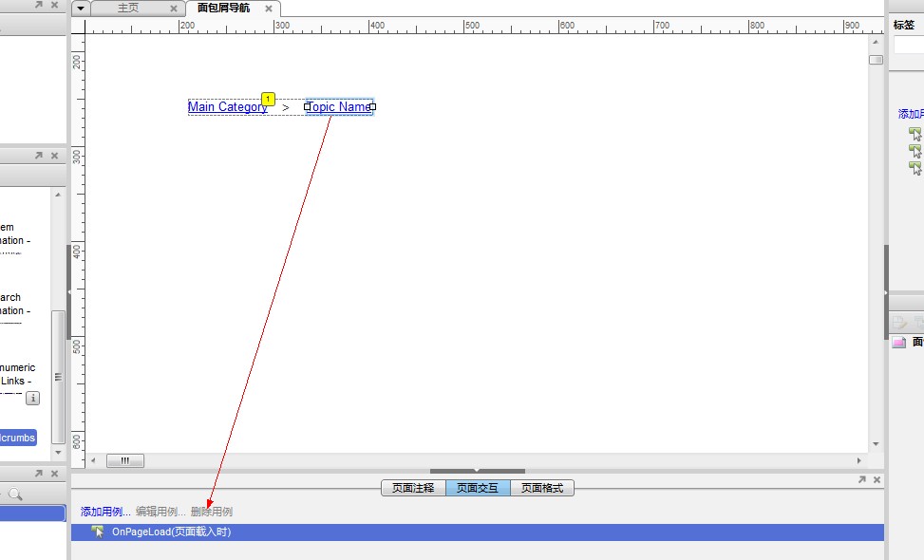Click the widget library scroll-down arrow
Screen dimensions: 924x560
58,452
